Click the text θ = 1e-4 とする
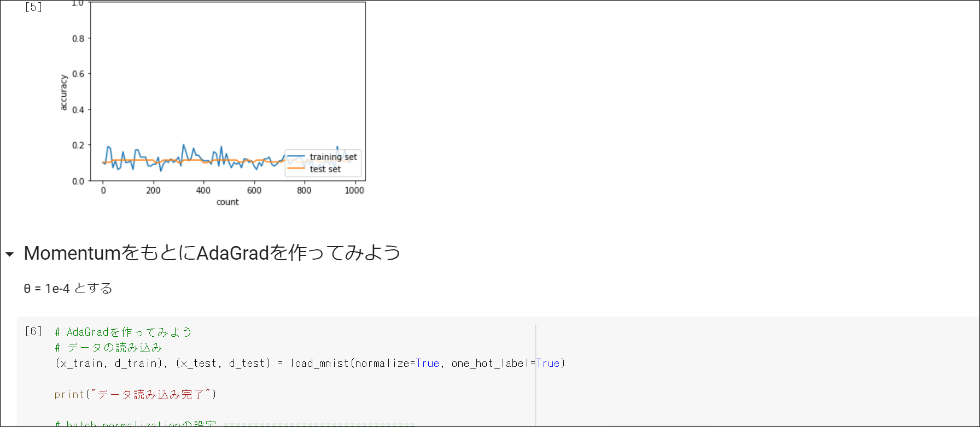Screen dimensions: 980x427 point(68,288)
